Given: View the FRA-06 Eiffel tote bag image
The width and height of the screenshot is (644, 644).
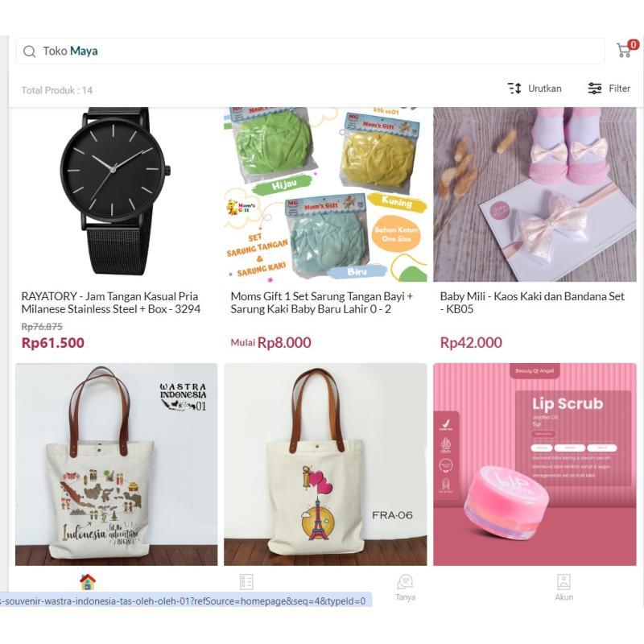Looking at the screenshot, I should point(325,464).
